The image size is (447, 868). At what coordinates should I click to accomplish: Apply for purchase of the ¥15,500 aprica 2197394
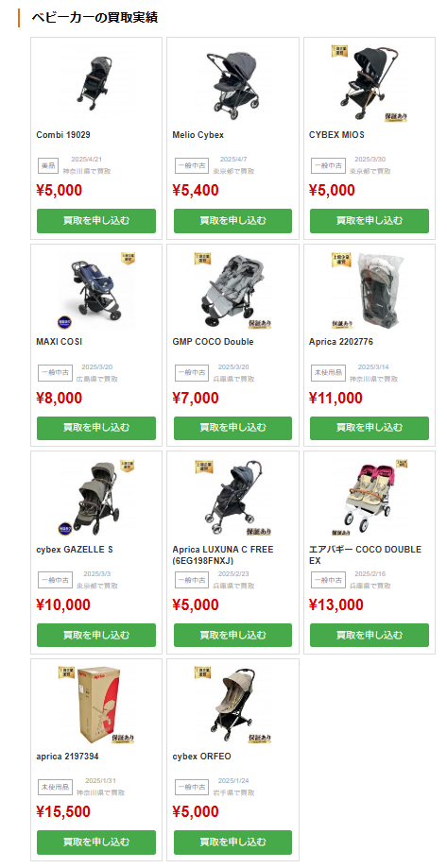[x=96, y=842]
